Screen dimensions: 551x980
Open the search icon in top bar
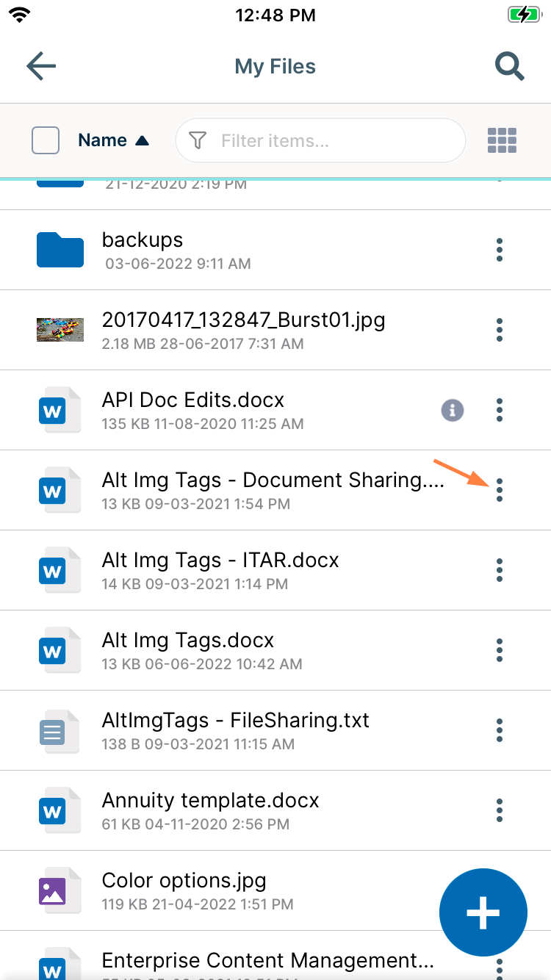tap(509, 66)
